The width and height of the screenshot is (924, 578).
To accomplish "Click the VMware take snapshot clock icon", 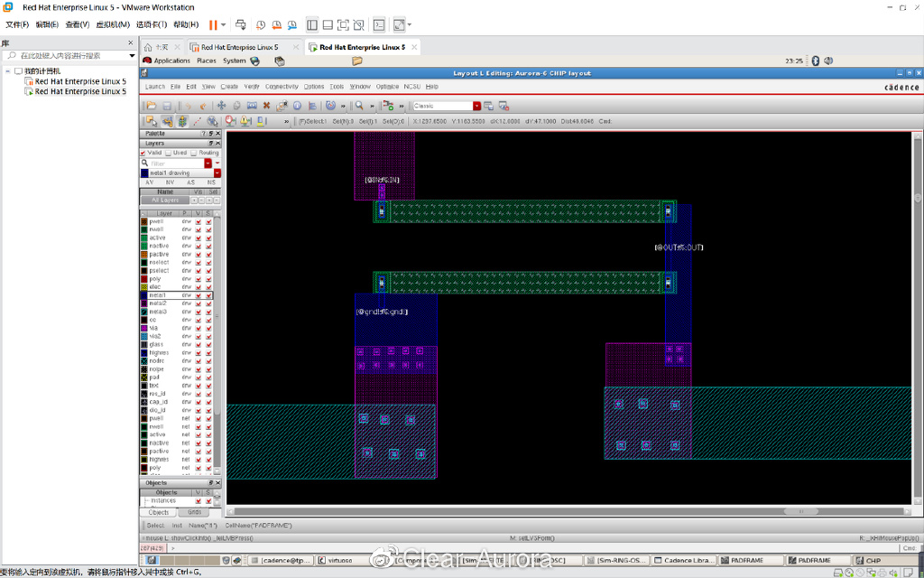I will point(261,24).
